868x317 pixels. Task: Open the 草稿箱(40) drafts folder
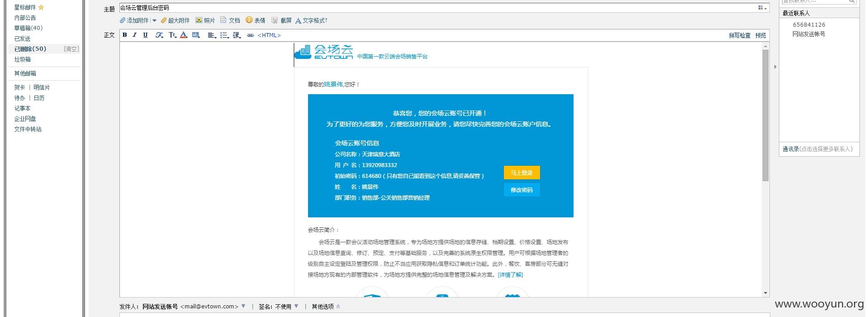point(28,28)
